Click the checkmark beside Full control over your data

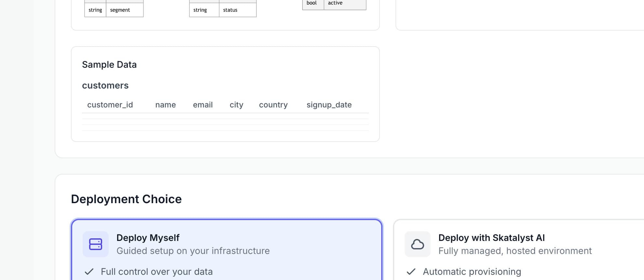[x=89, y=272]
